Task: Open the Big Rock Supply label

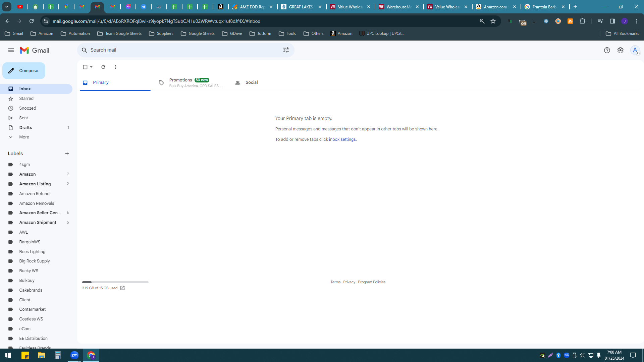Action: pos(36,261)
